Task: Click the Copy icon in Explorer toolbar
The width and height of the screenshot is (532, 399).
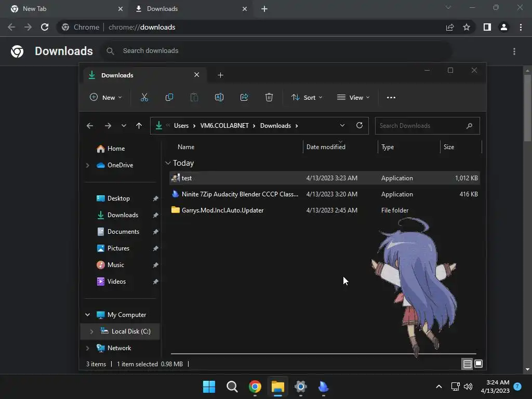Action: pos(169,97)
